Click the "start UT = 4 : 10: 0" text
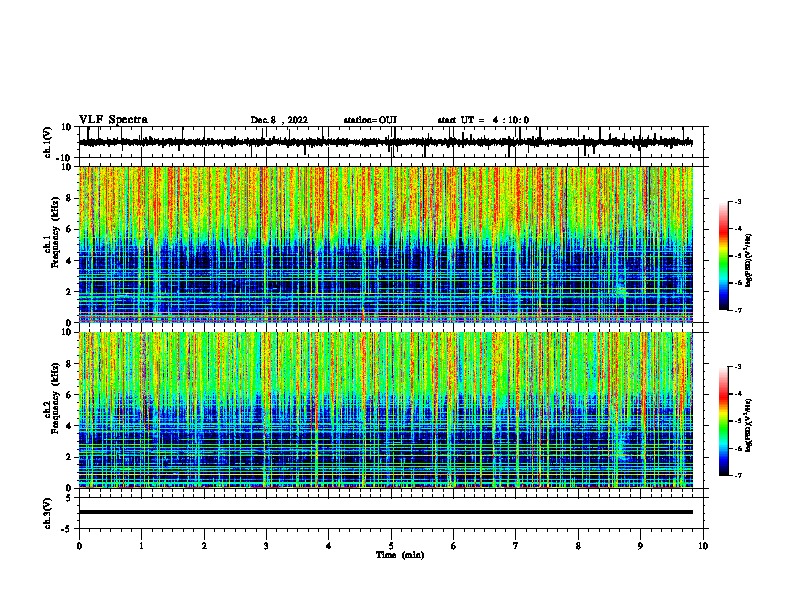The height and width of the screenshot is (612, 792). [x=483, y=120]
